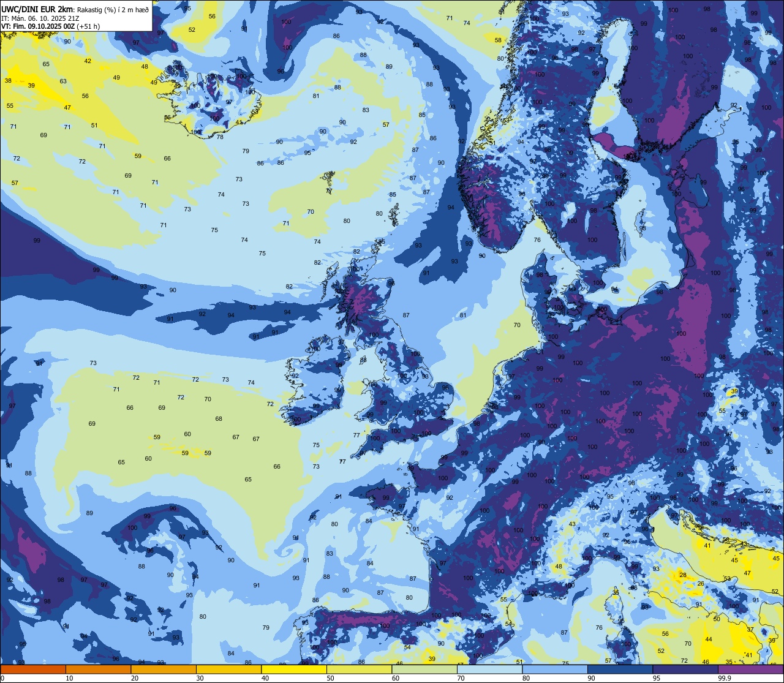Click the '63' humidity value on the map
The width and height of the screenshot is (784, 683).
pos(63,81)
